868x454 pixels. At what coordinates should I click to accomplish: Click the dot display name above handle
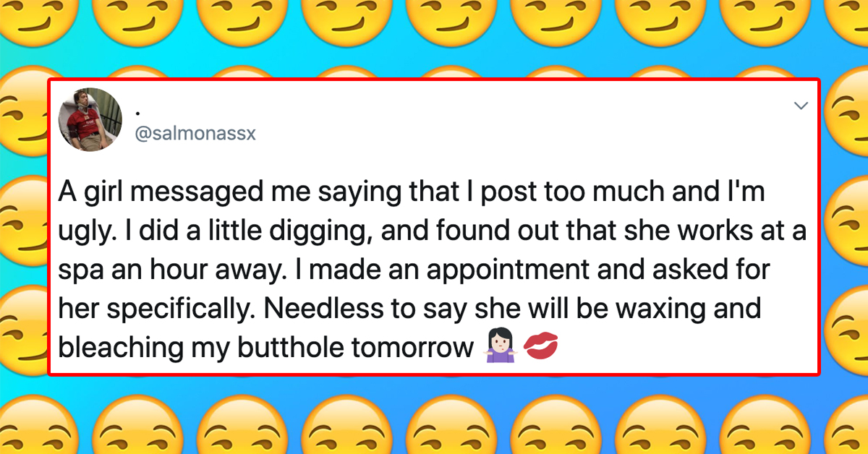click(138, 114)
